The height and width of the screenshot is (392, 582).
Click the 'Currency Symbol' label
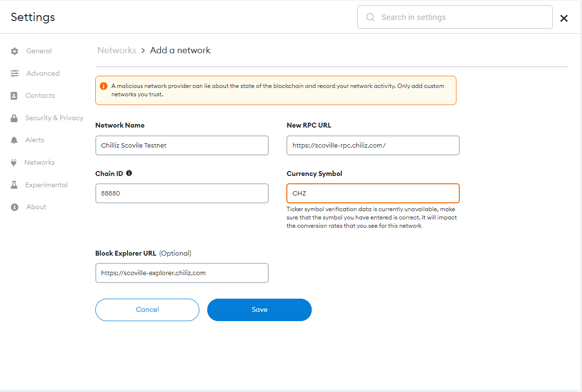point(314,174)
